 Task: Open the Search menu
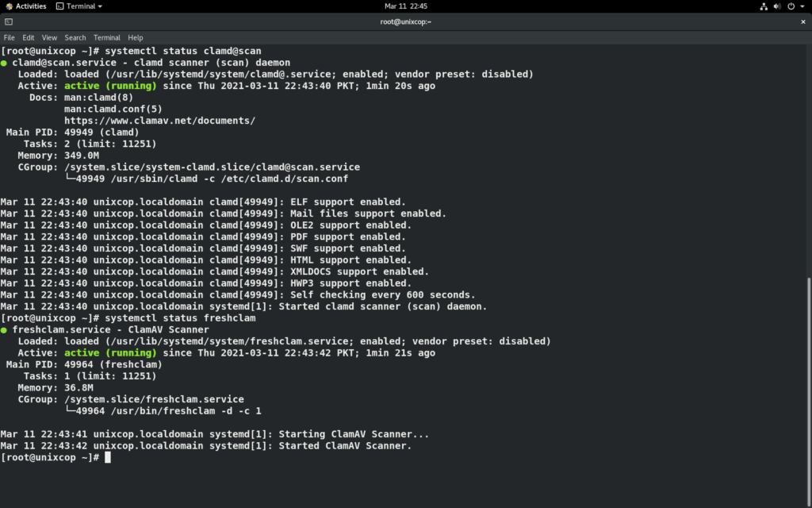coord(75,38)
